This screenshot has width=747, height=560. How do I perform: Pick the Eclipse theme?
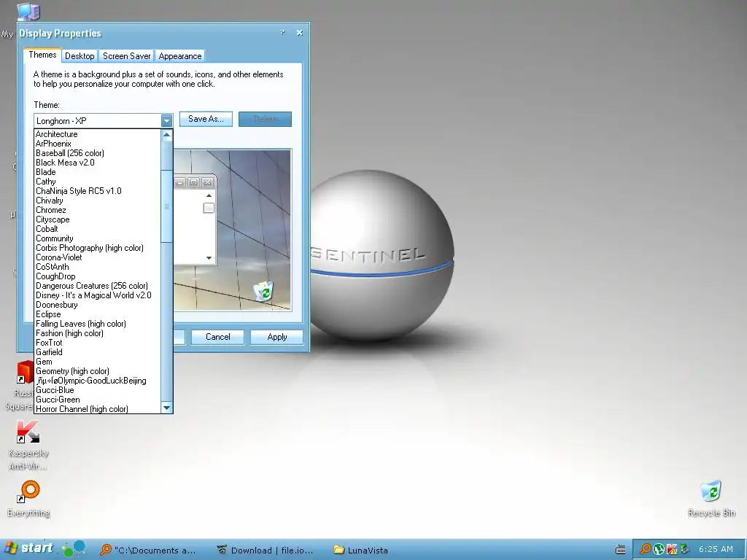click(x=98, y=314)
